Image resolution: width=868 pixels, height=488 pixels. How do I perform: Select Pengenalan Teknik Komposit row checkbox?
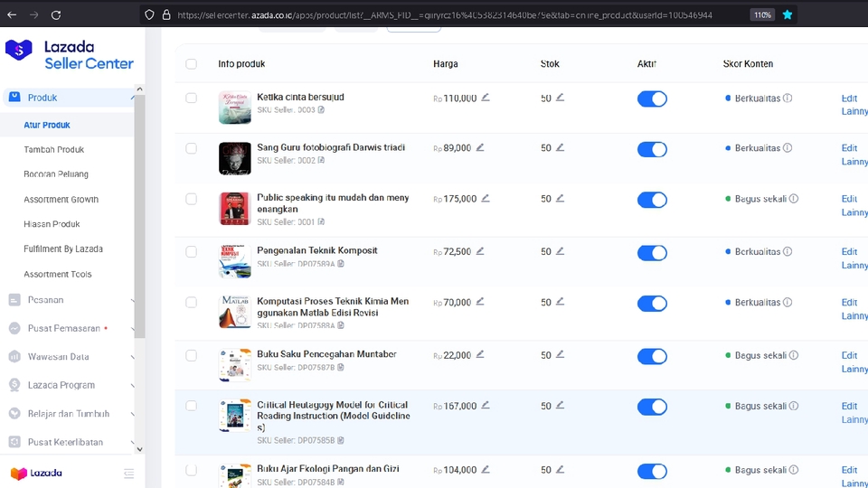[191, 252]
